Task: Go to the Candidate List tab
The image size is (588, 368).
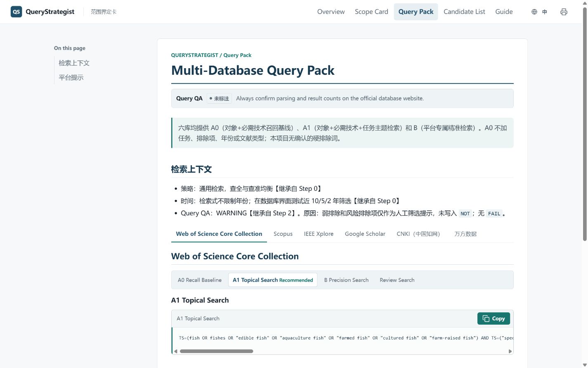Action: (x=464, y=12)
